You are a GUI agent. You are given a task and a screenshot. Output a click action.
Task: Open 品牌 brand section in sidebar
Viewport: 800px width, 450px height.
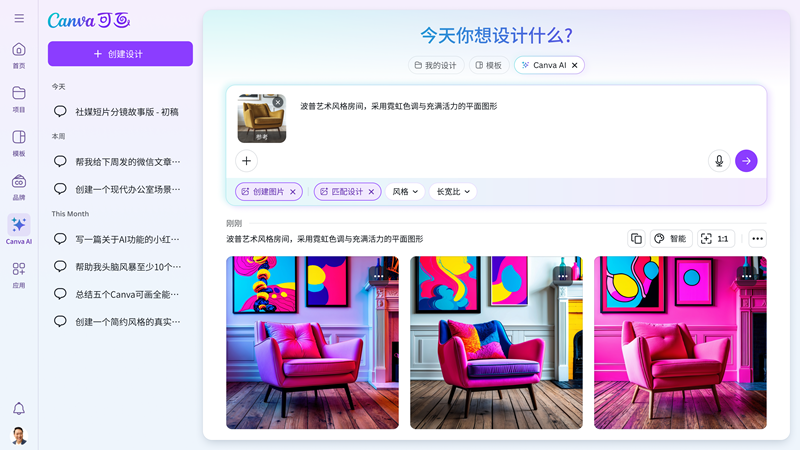[19, 186]
